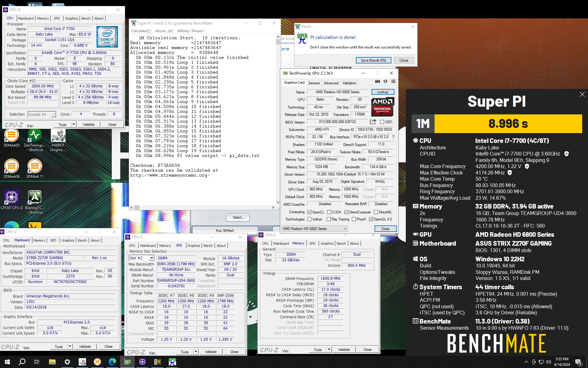Click Super PI vertical scrollbar up arrow

pyautogui.click(x=278, y=36)
